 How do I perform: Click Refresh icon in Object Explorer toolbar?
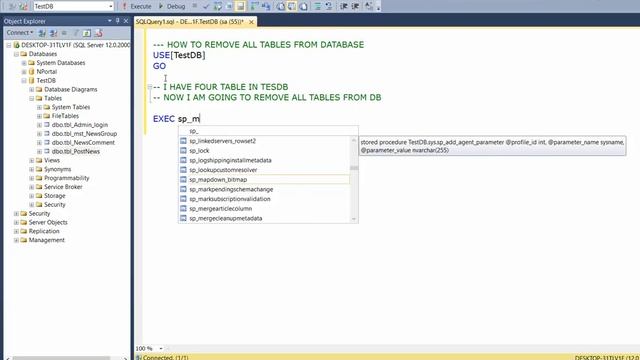pyautogui.click(x=87, y=33)
